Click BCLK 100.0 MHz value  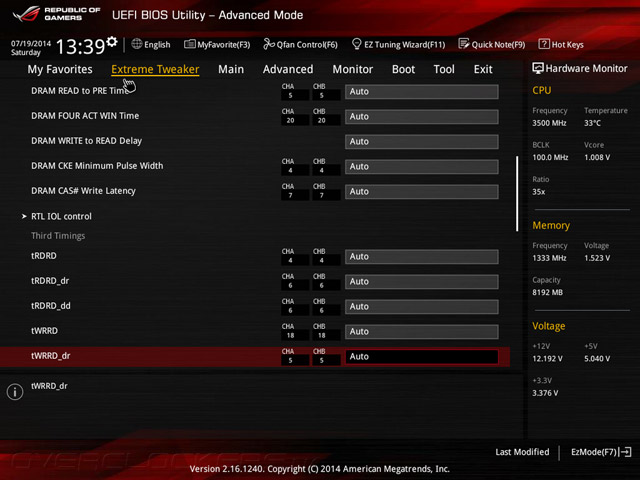coord(550,157)
